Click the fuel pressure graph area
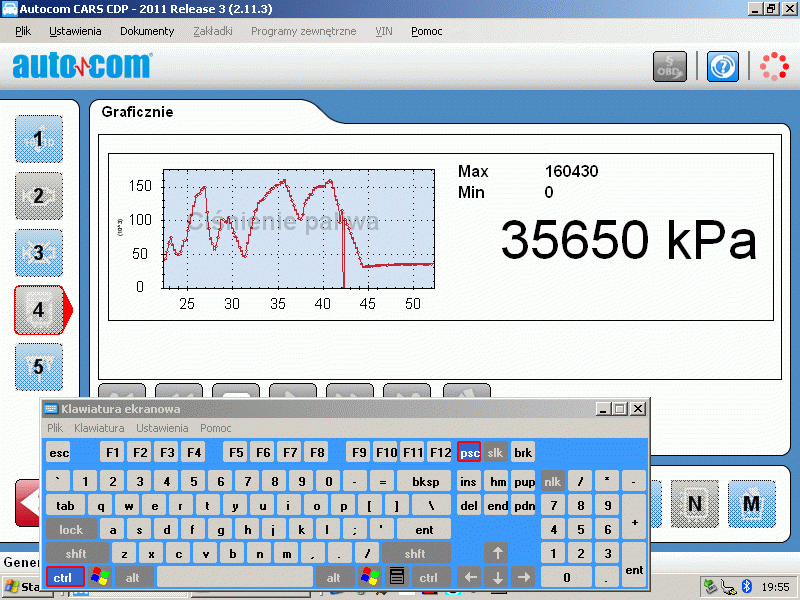 298,229
